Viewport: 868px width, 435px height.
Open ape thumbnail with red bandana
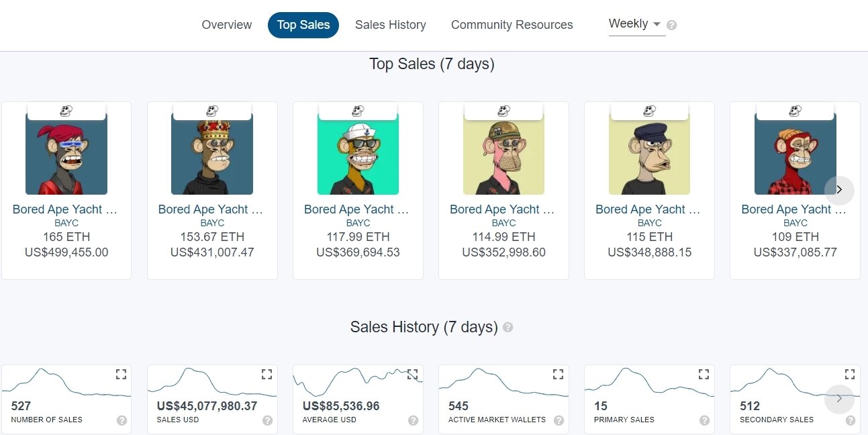click(x=66, y=154)
